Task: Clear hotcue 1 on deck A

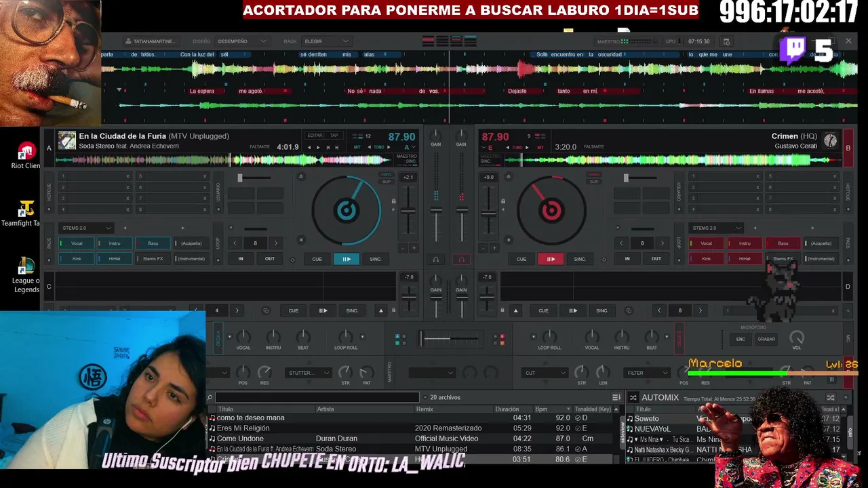Action: pyautogui.click(x=127, y=176)
